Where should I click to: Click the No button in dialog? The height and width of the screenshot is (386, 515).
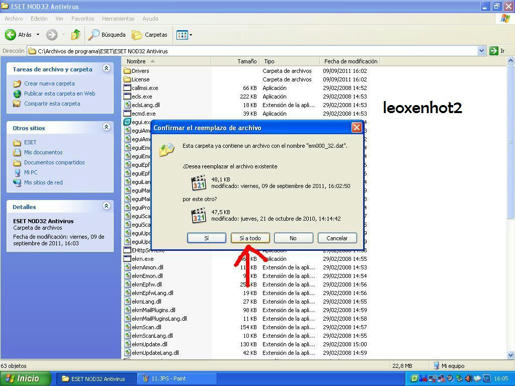(x=293, y=238)
